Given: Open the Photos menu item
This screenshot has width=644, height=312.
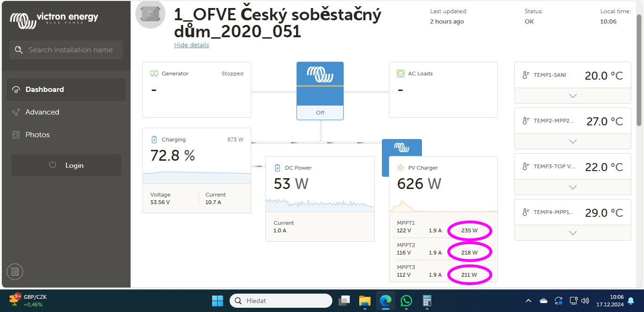Looking at the screenshot, I should click(x=66, y=135).
